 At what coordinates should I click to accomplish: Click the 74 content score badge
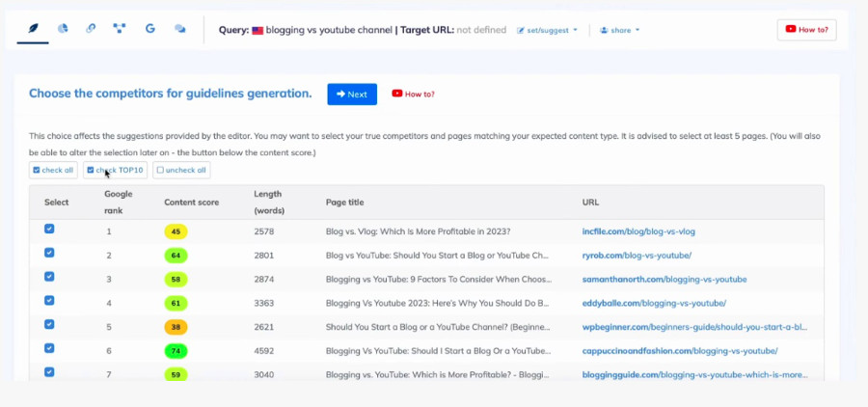pos(176,351)
